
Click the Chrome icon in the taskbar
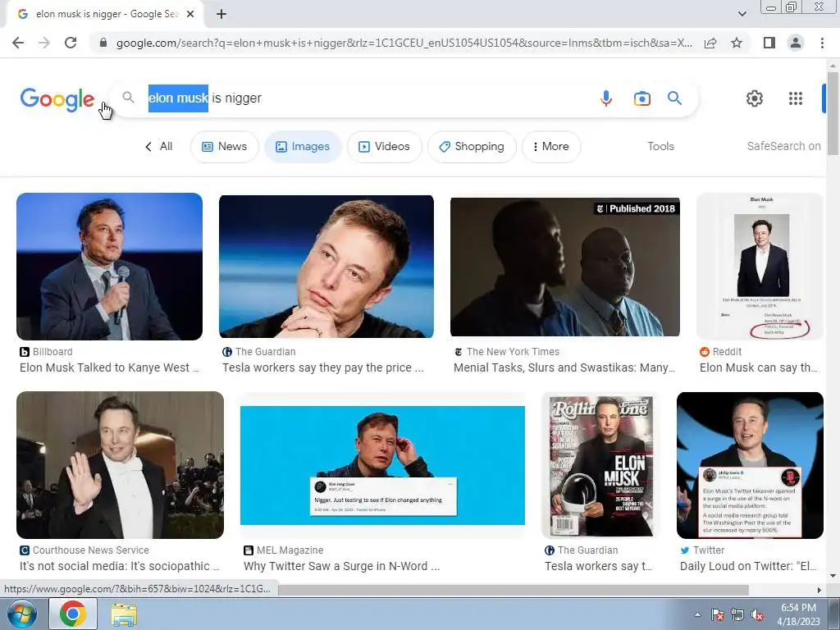point(73,614)
